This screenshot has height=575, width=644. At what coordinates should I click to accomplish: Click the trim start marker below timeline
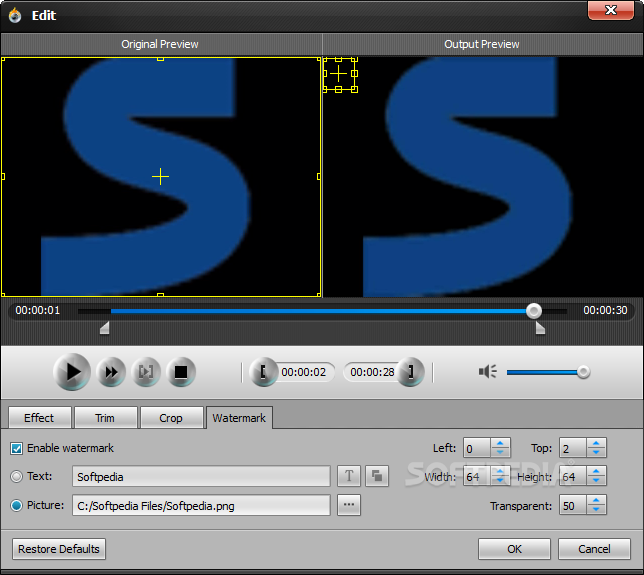pos(105,328)
